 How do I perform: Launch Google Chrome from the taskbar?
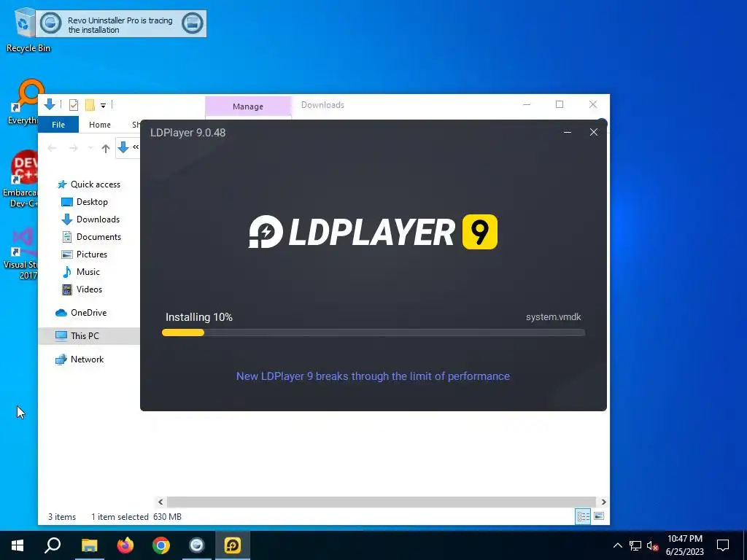161,545
